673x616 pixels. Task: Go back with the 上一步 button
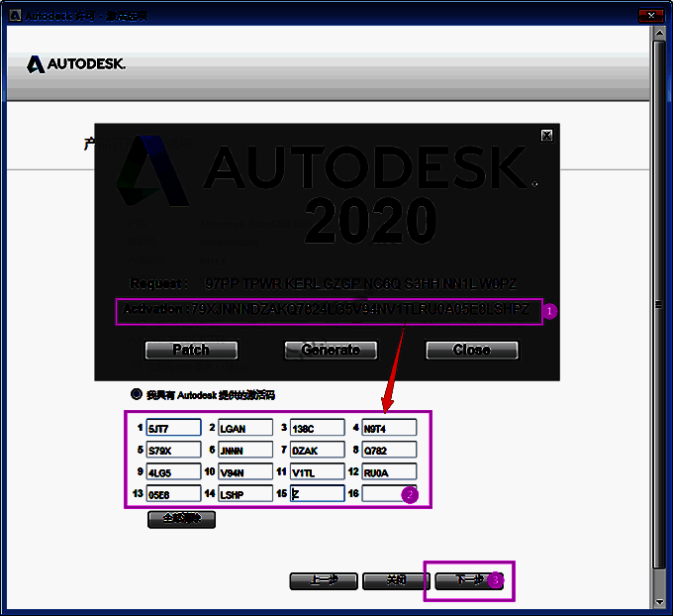[x=323, y=580]
